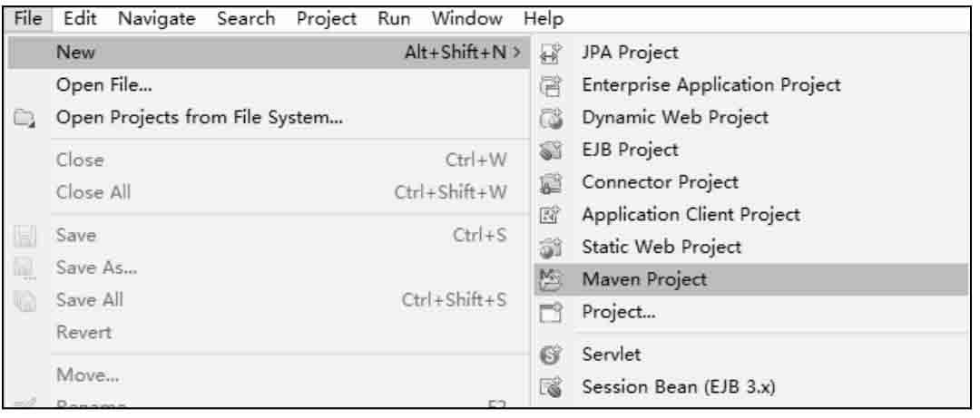Screen dimensions: 980x418
Task: Open the Help menu
Action: click(x=544, y=19)
